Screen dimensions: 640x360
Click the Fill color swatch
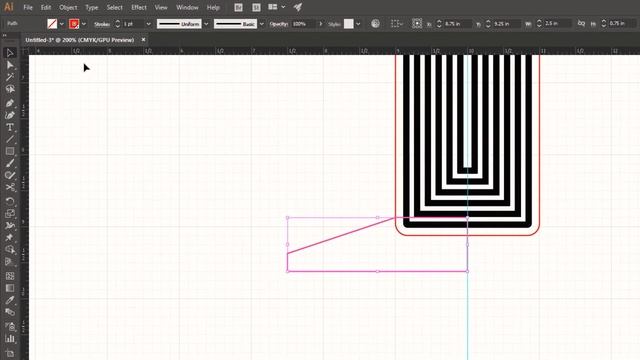52,24
